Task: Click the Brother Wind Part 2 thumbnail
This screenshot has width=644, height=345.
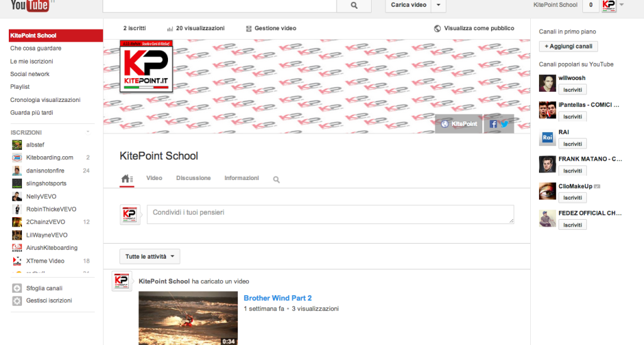Action: pyautogui.click(x=188, y=318)
